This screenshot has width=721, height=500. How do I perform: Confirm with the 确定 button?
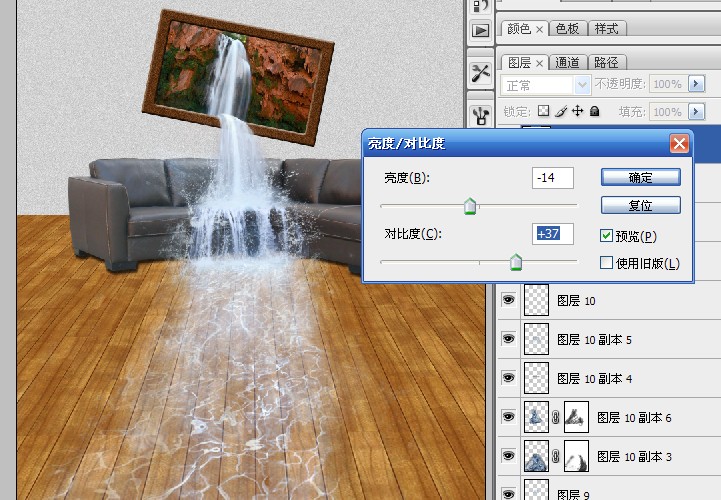point(641,177)
